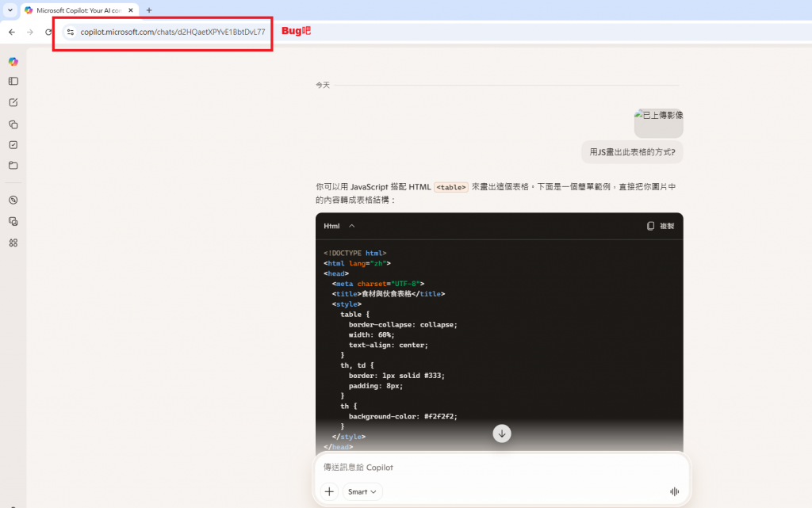This screenshot has height=508, width=812.
Task: Open the folder icon in the sidebar
Action: 13,166
